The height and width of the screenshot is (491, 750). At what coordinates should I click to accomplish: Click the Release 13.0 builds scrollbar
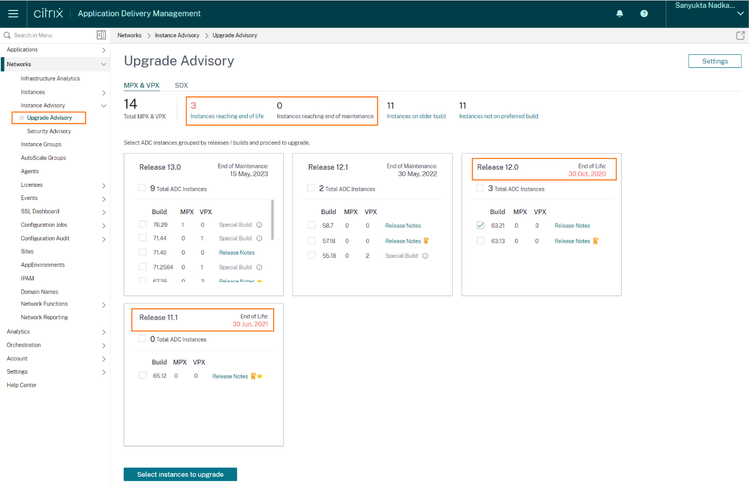point(273,219)
